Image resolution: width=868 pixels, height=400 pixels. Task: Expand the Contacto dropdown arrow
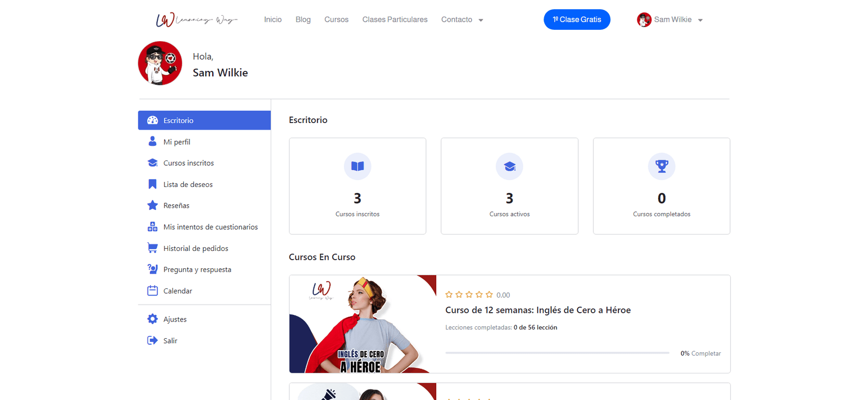[x=481, y=20]
